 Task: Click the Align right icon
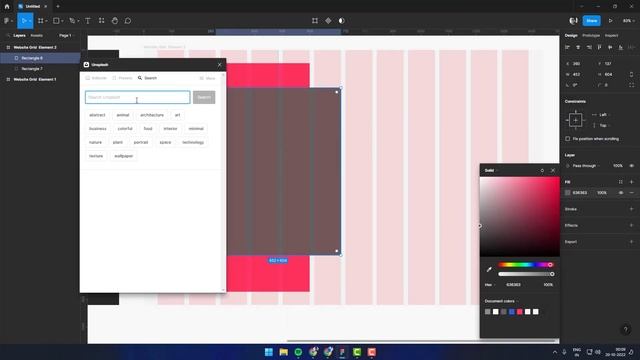click(589, 47)
